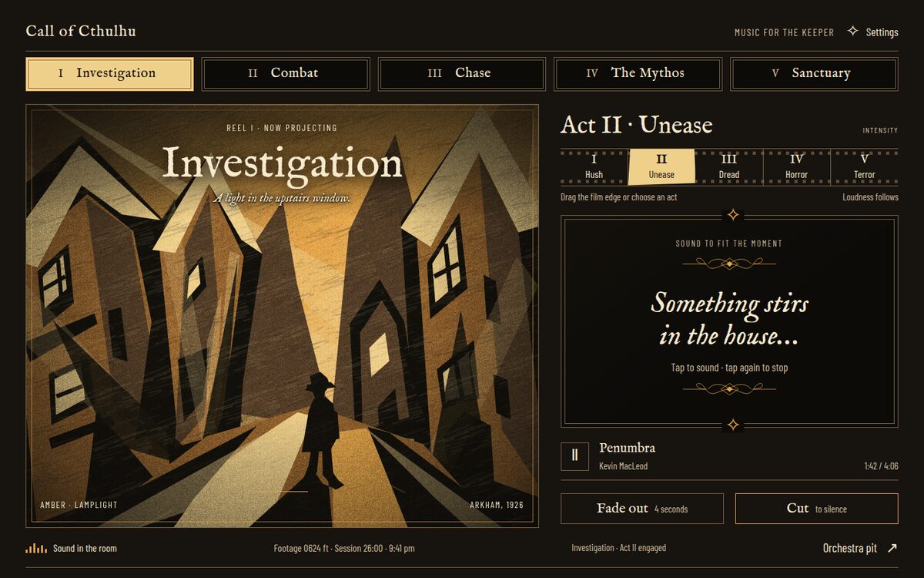Click the Call of Cthulhu title

[81, 32]
